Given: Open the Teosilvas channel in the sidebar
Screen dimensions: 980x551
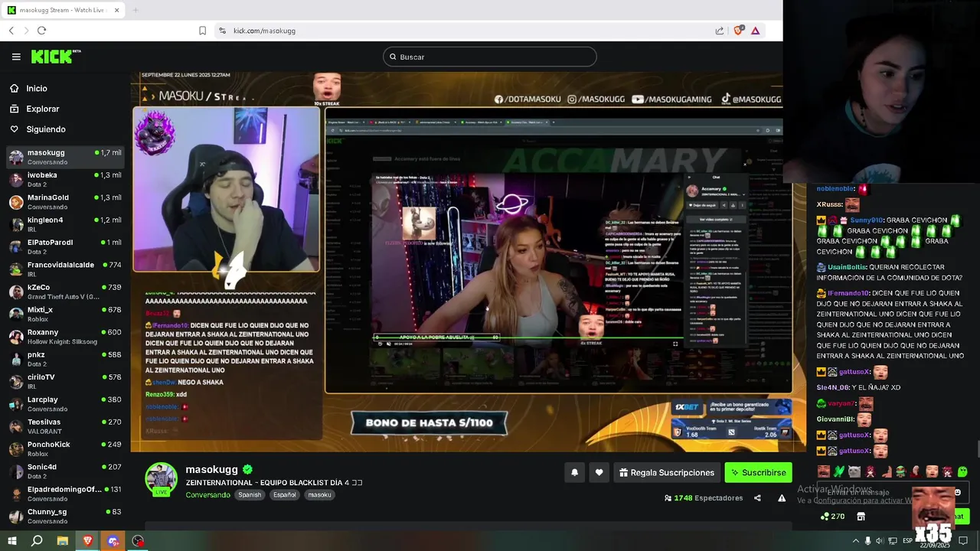Looking at the screenshot, I should [x=65, y=425].
